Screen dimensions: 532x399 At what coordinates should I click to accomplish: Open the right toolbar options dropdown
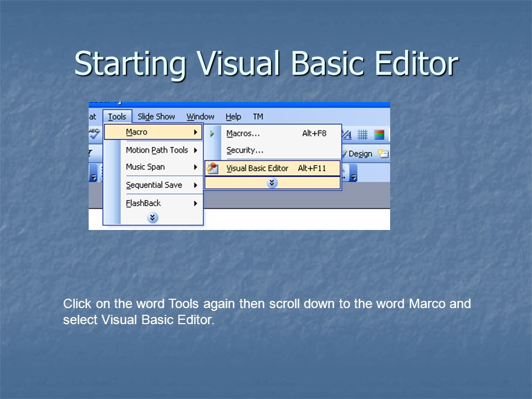point(353,173)
